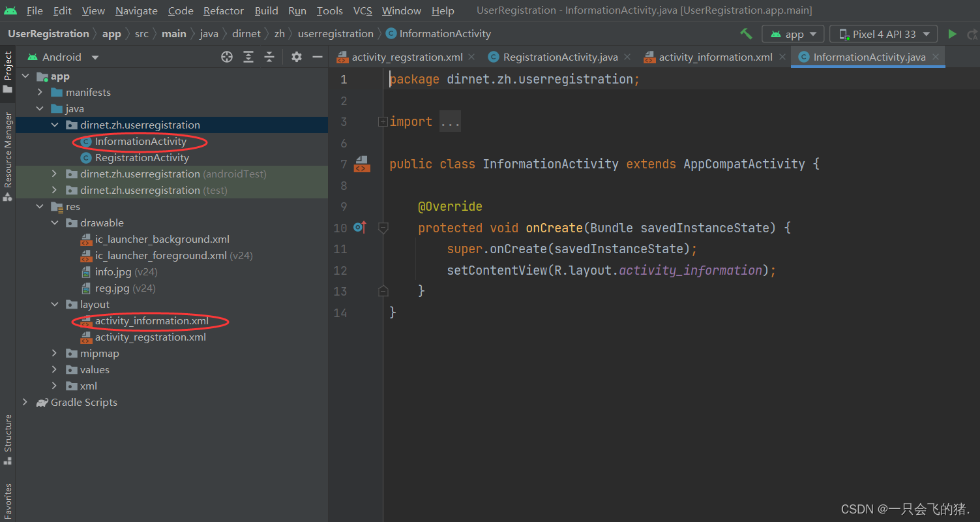This screenshot has width=980, height=522.
Task: Collapse the res folder
Action: click(40, 207)
